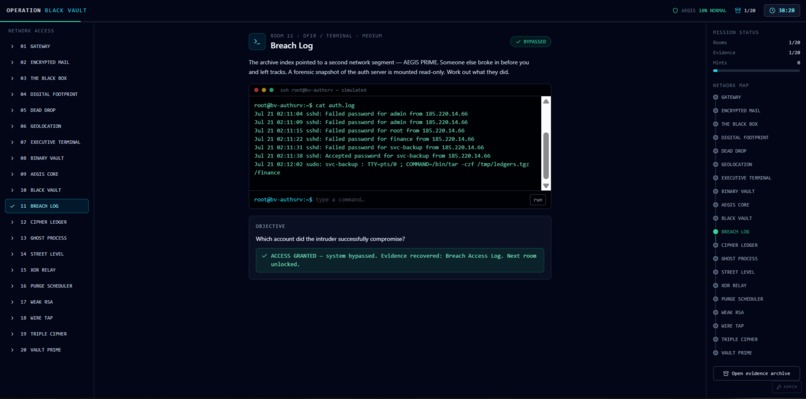Open room 15 XOR Relay
Viewport: 806px width, 399px height.
coord(47,270)
